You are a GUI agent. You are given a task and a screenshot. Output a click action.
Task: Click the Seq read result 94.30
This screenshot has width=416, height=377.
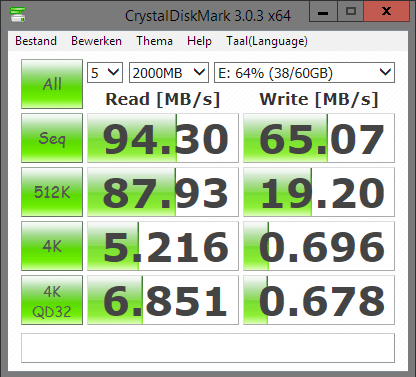163,138
